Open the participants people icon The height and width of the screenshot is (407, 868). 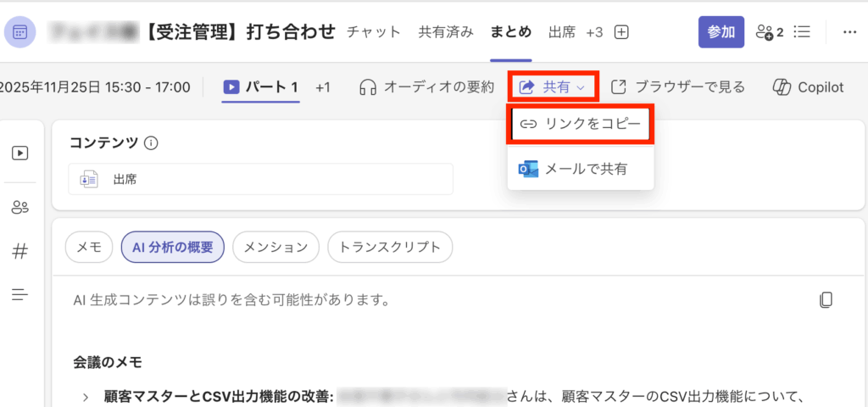[x=769, y=32]
